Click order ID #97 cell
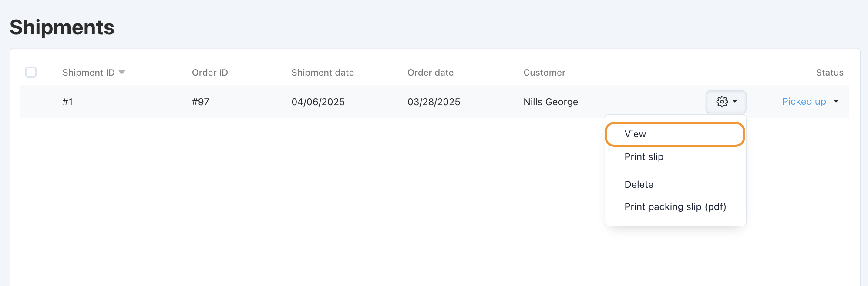868x286 pixels. coord(200,102)
